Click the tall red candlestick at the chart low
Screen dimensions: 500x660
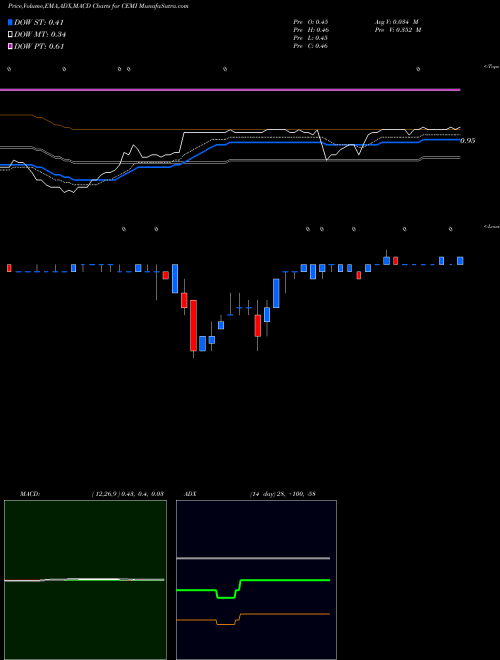(x=193, y=325)
